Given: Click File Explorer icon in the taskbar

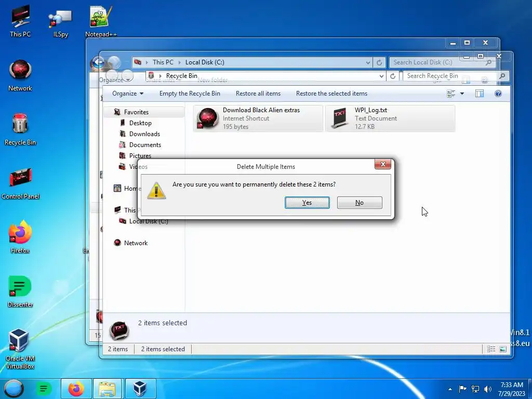Looking at the screenshot, I should click(107, 389).
